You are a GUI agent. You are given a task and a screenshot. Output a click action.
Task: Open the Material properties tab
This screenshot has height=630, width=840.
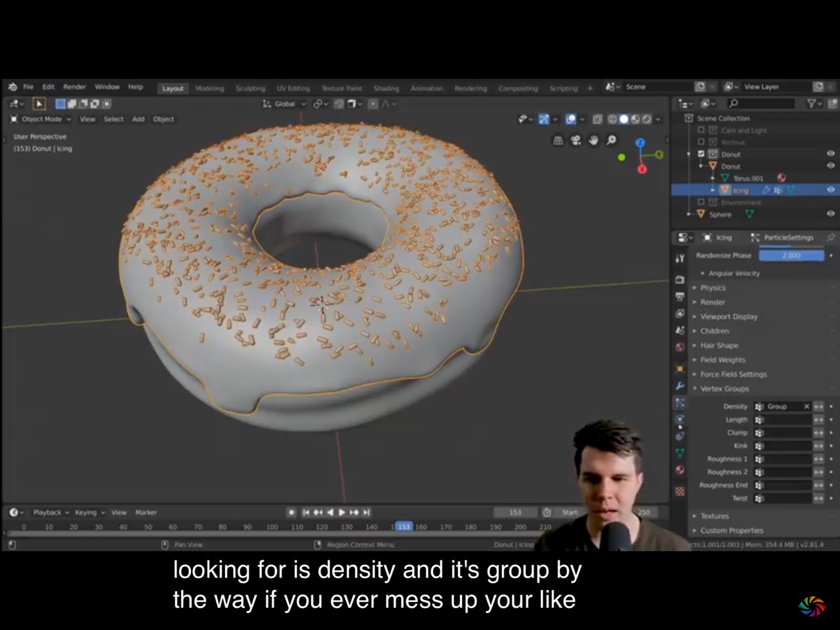click(x=680, y=470)
